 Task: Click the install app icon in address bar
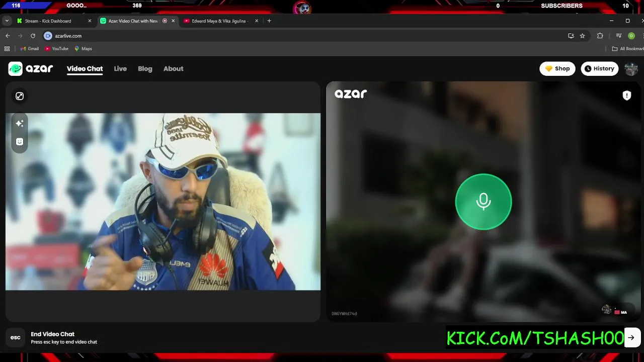point(571,36)
